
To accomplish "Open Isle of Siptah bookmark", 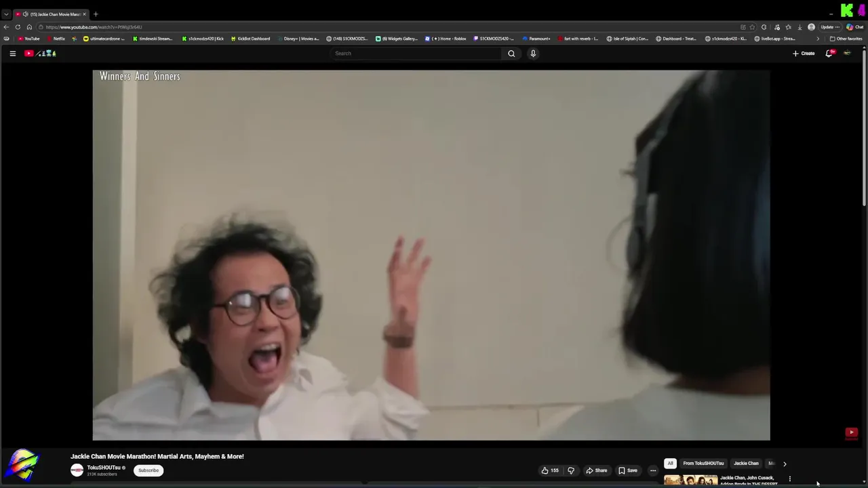I will (x=627, y=39).
